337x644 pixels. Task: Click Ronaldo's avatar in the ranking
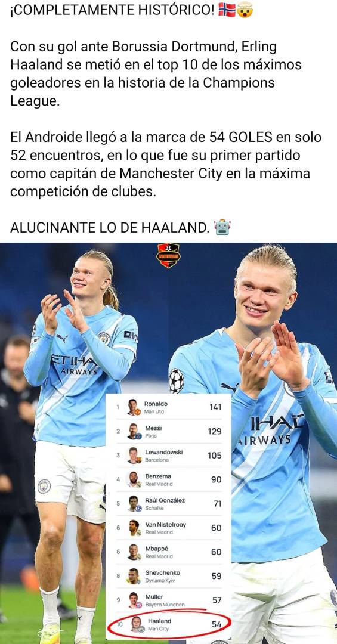click(134, 407)
